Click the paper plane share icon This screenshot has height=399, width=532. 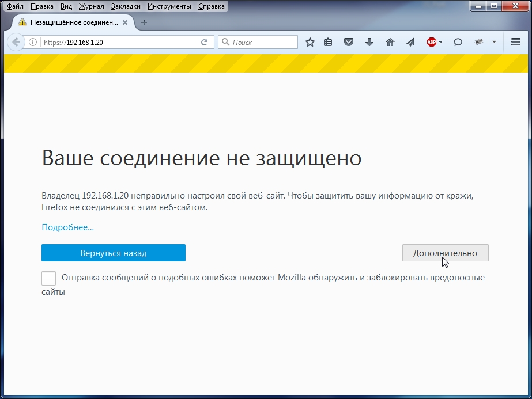(x=410, y=43)
